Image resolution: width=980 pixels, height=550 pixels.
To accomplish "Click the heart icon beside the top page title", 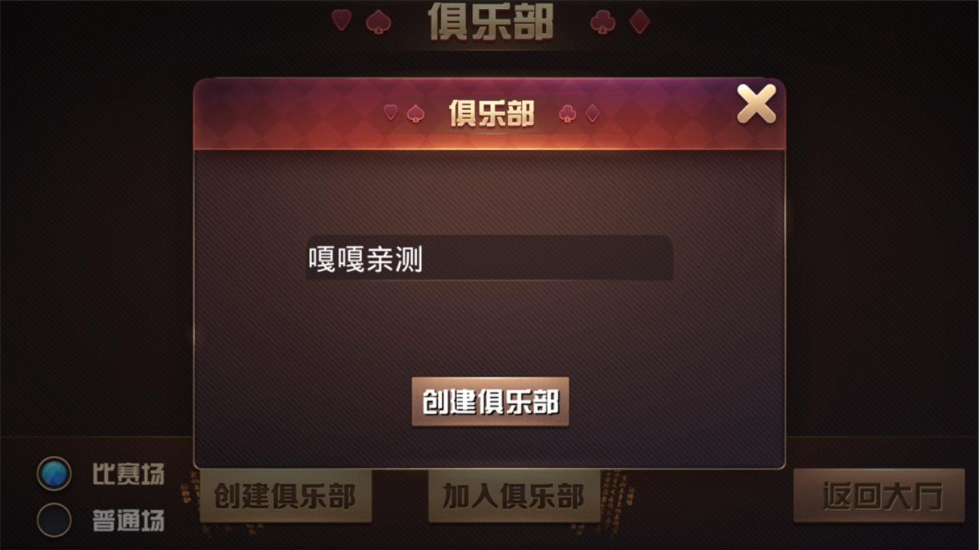I will click(x=342, y=20).
